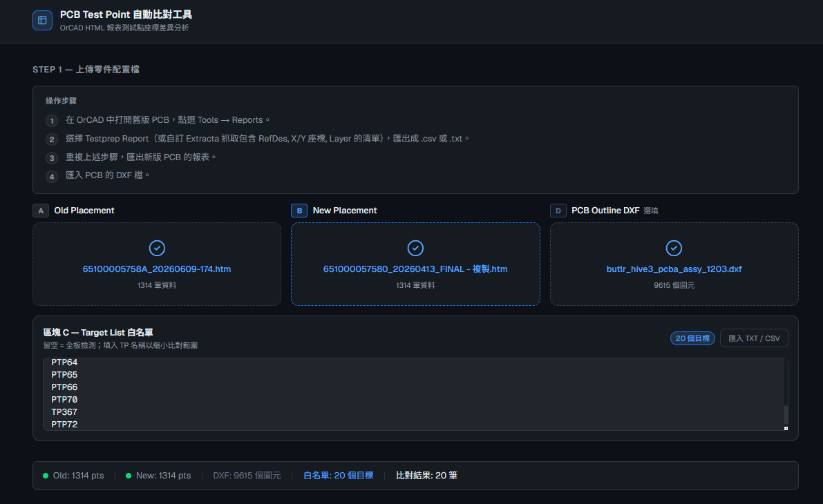
Task: Click the checkmark icon in Old Placement box
Action: click(x=157, y=248)
